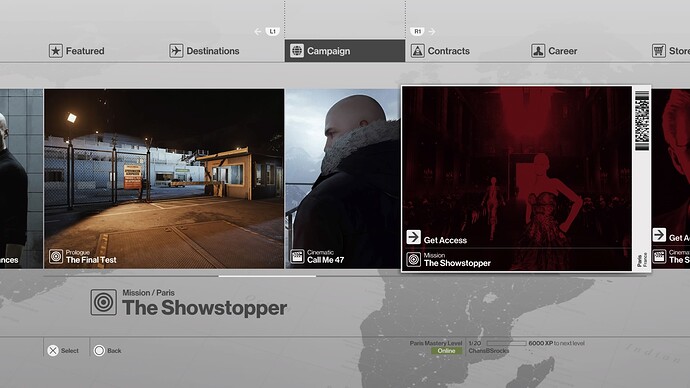The width and height of the screenshot is (690, 388).
Task: Click the Featured star icon
Action: coord(55,51)
